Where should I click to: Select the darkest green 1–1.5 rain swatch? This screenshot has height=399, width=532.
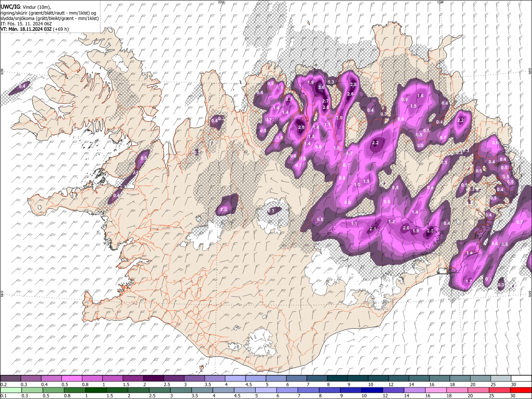pos(96,390)
